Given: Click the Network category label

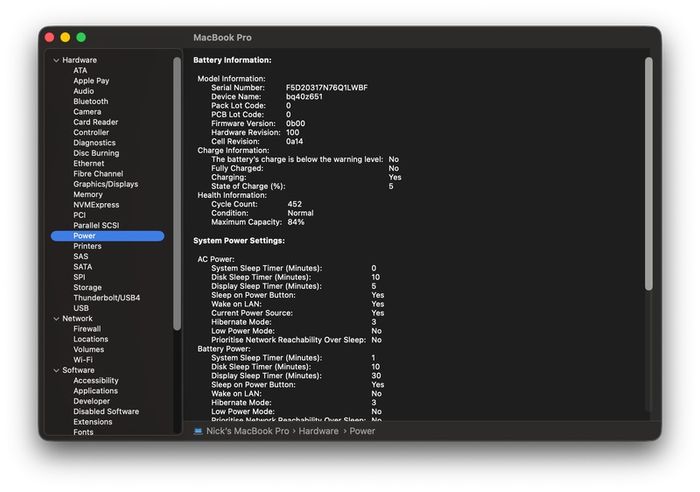Looking at the screenshot, I should coord(77,319).
